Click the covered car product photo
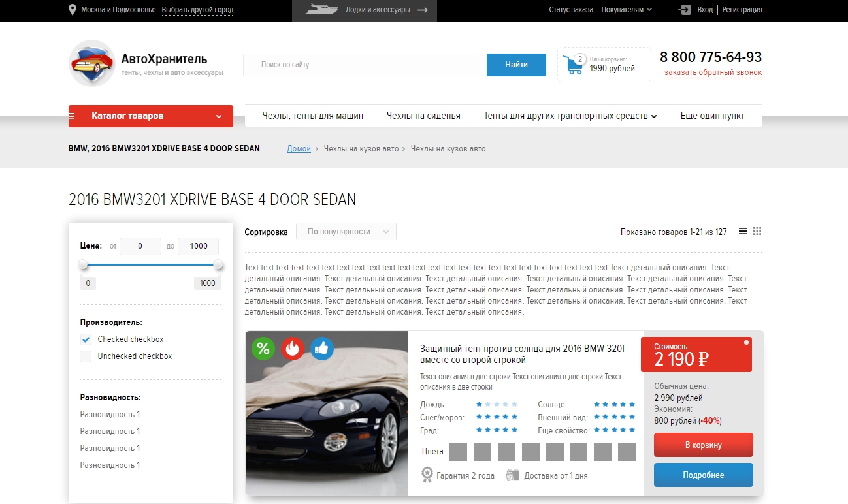Viewport: 848px width, 504px height. [327, 413]
